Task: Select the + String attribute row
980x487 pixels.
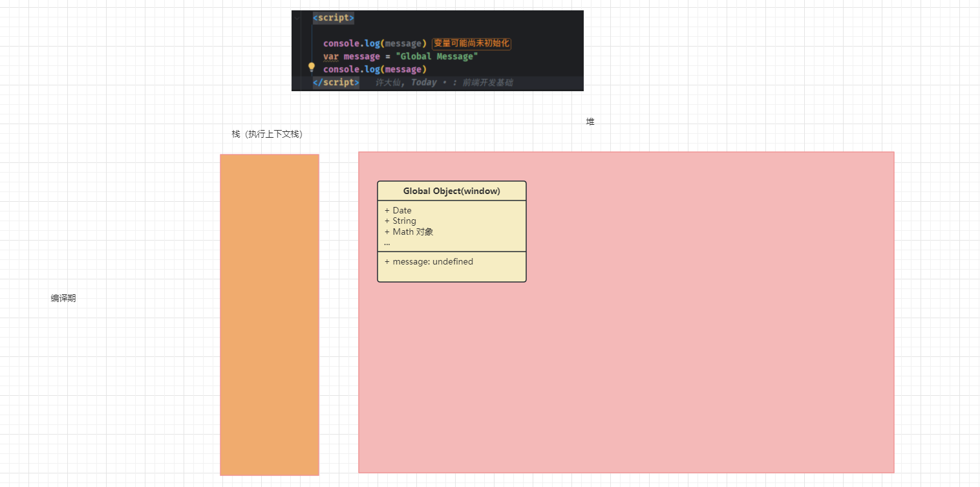Action: [x=401, y=221]
